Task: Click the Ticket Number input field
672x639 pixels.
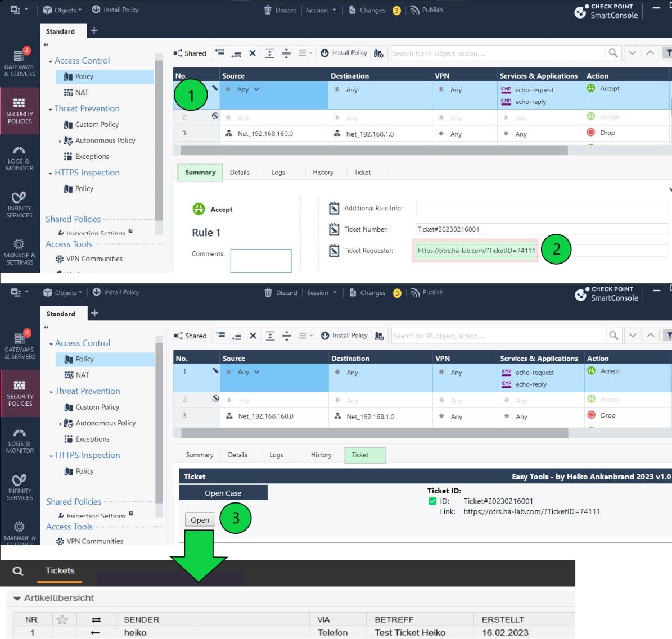Action: click(542, 229)
